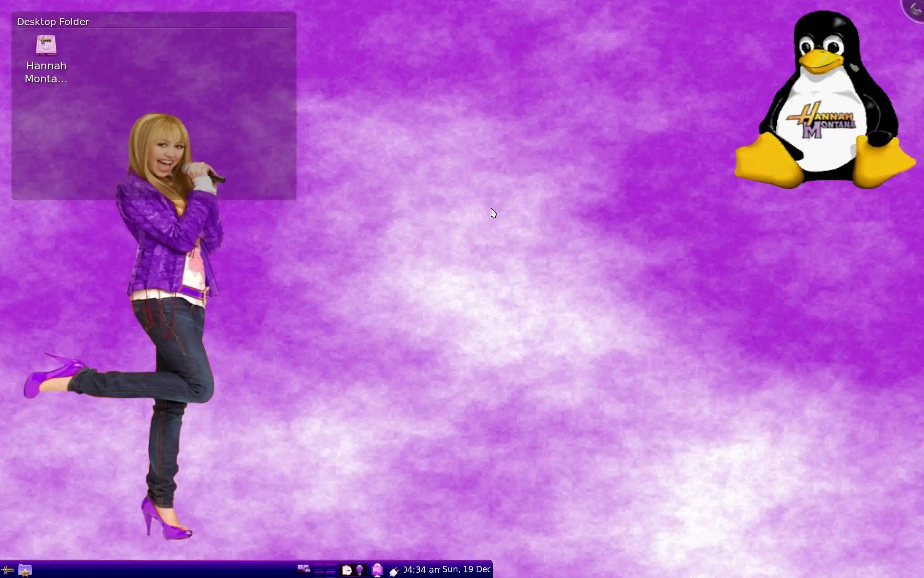Click the Hannah Monta... file label text
Screen dimensions: 924x578
[46, 72]
